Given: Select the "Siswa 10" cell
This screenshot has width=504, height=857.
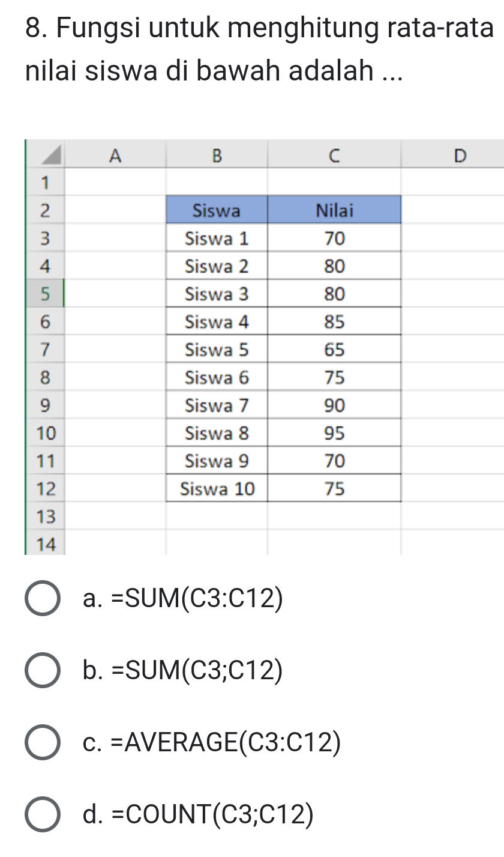Looking at the screenshot, I should coord(217,489).
